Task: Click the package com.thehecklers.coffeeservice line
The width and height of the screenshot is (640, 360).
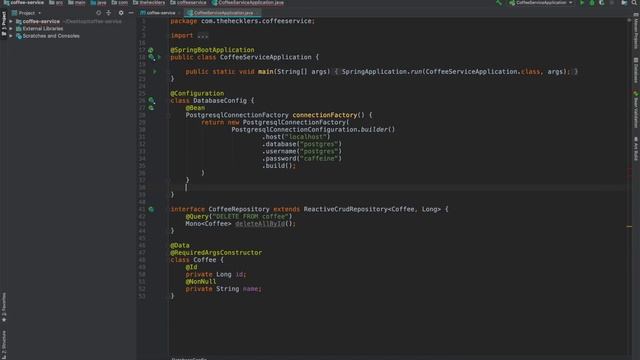Action: [243, 21]
